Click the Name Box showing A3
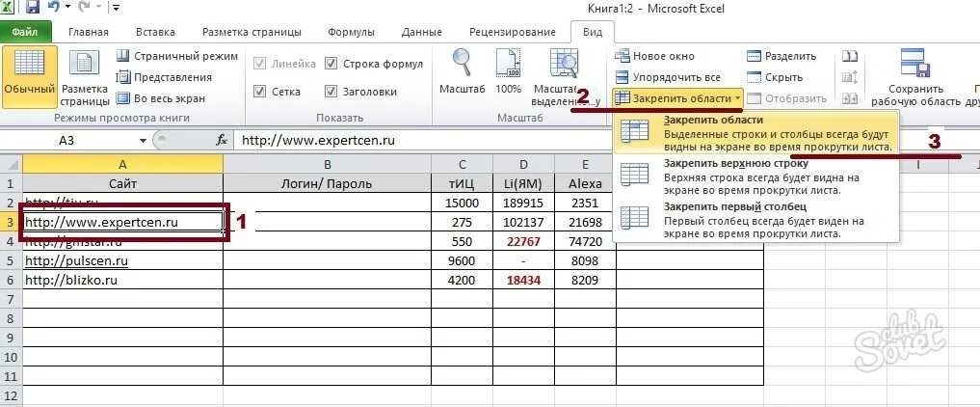This screenshot has width=980, height=407. tap(68, 141)
